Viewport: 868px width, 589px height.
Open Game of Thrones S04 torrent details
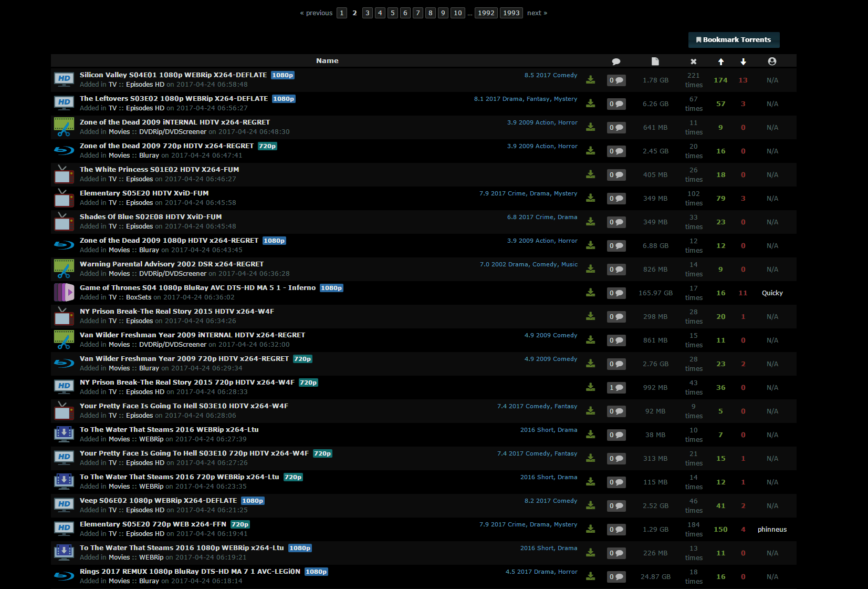coord(198,288)
